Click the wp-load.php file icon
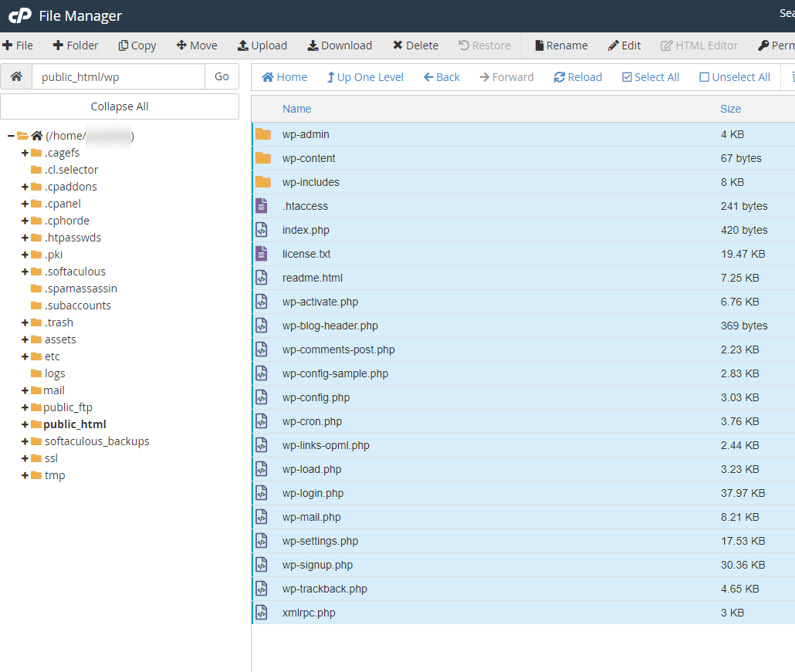The height and width of the screenshot is (672, 795). (262, 469)
